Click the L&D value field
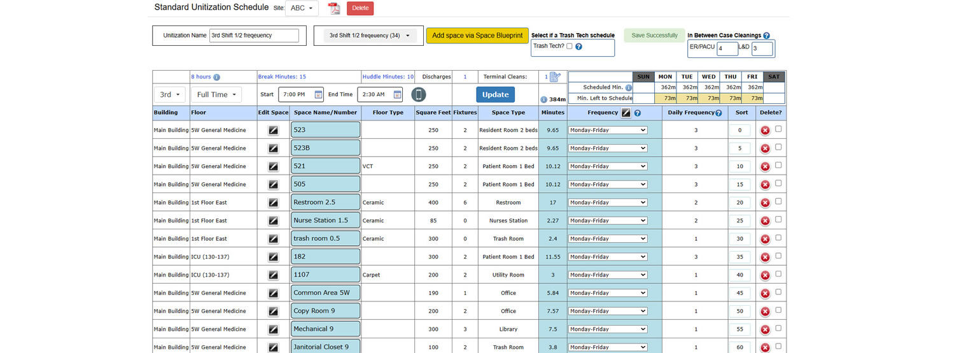The image size is (980, 353). tap(762, 48)
